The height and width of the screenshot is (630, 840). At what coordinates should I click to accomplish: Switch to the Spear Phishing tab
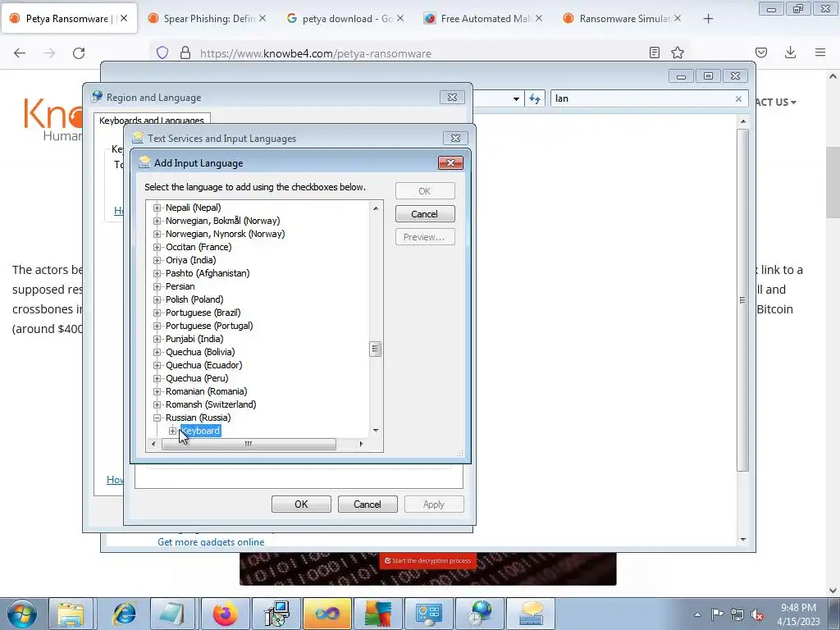tap(209, 19)
